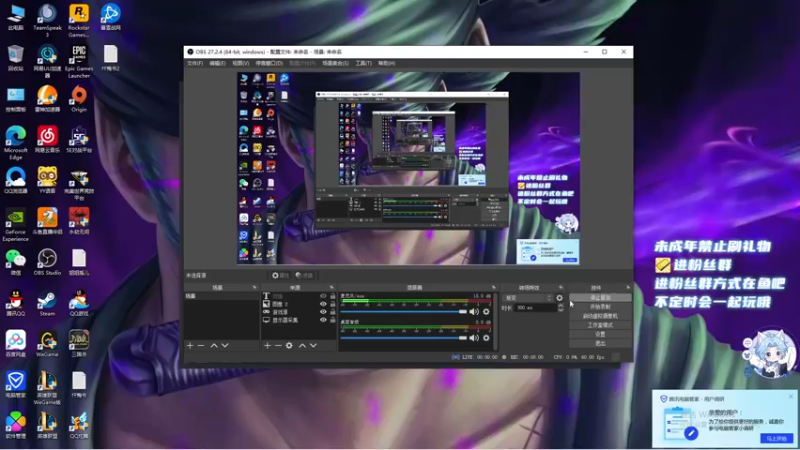Remove selected source with minus icon
Screen dimensions: 800x450
[x=278, y=345]
